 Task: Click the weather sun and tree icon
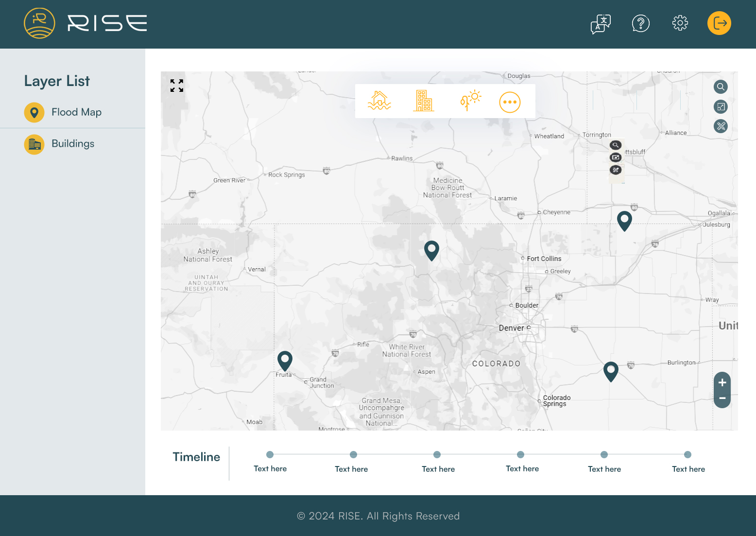(x=470, y=101)
